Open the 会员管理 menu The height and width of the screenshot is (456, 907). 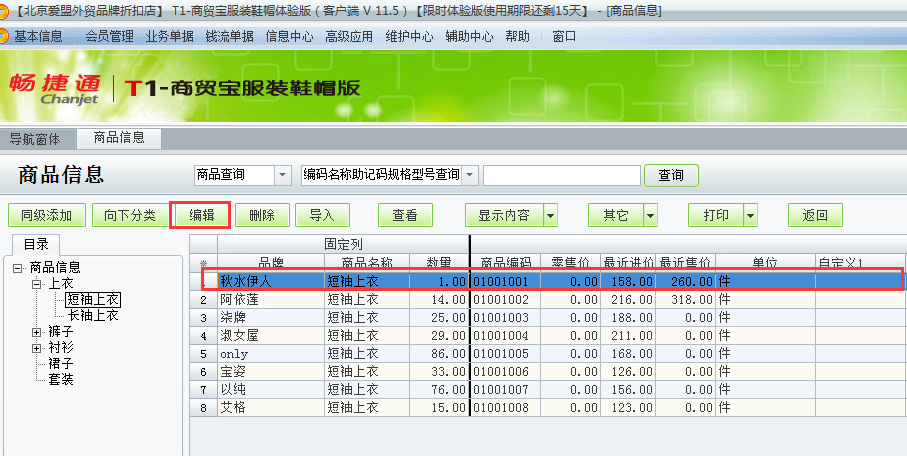tap(109, 36)
